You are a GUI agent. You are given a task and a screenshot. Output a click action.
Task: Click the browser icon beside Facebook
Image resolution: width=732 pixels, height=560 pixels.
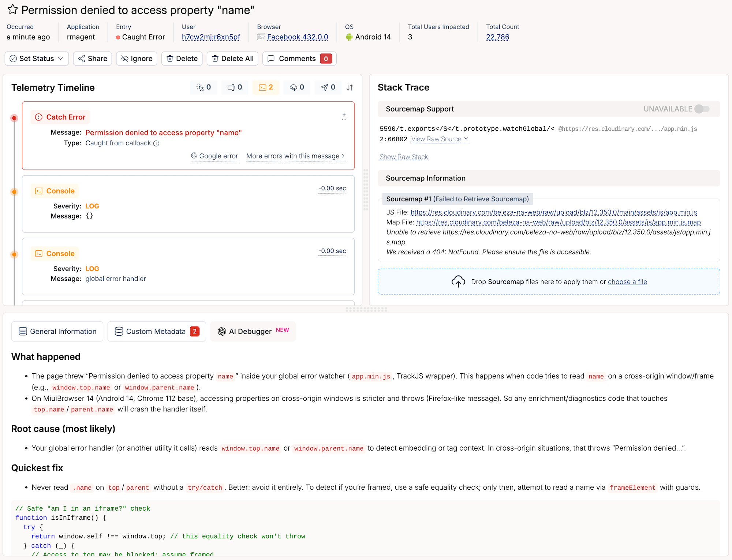(x=261, y=37)
